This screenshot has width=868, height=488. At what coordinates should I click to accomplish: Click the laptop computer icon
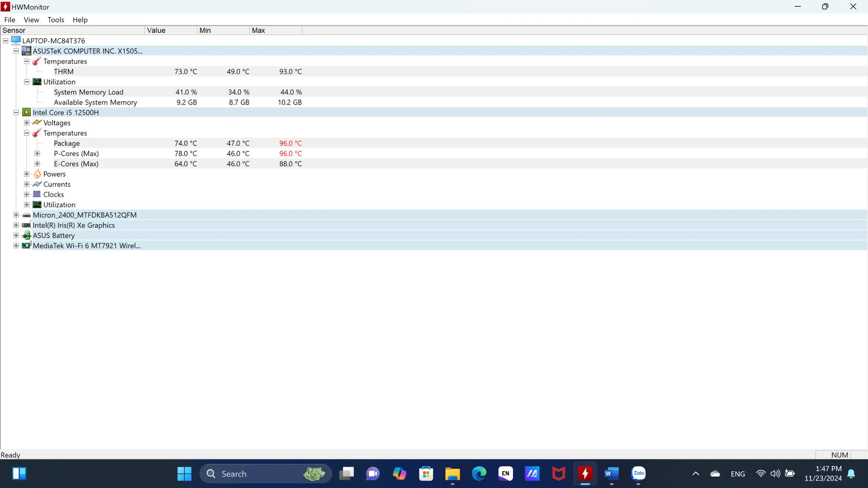pos(16,40)
